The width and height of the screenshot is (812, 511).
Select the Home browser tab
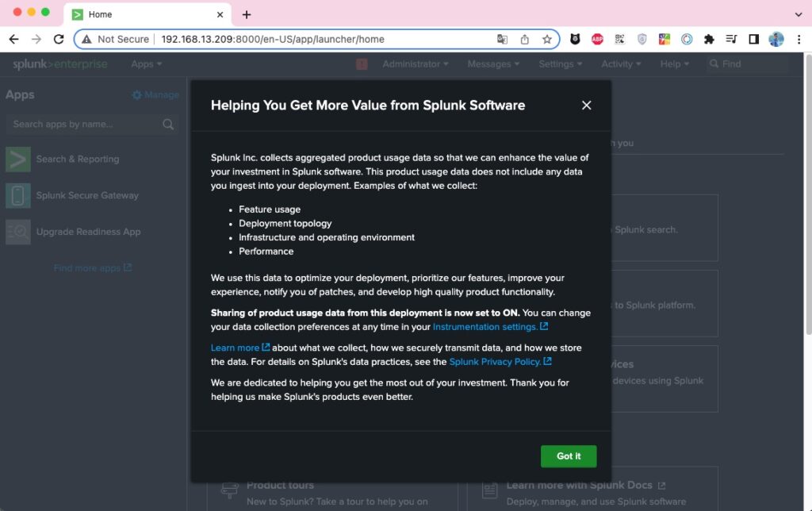pyautogui.click(x=147, y=14)
